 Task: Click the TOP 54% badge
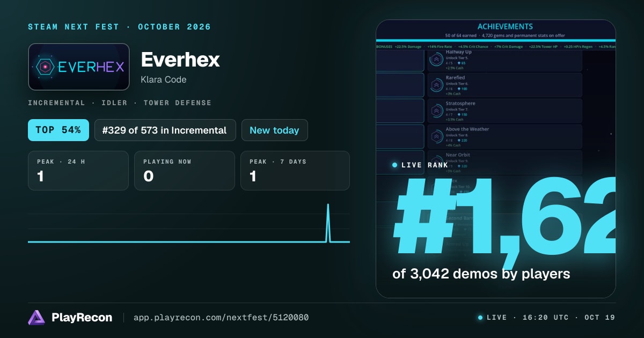58,130
